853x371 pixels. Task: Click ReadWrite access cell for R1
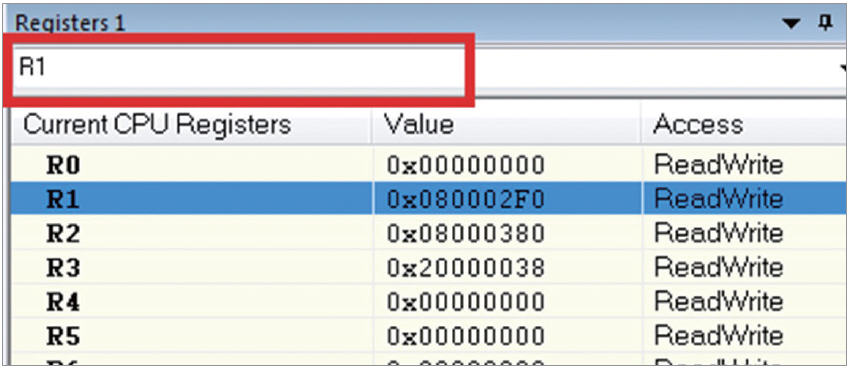click(x=718, y=199)
